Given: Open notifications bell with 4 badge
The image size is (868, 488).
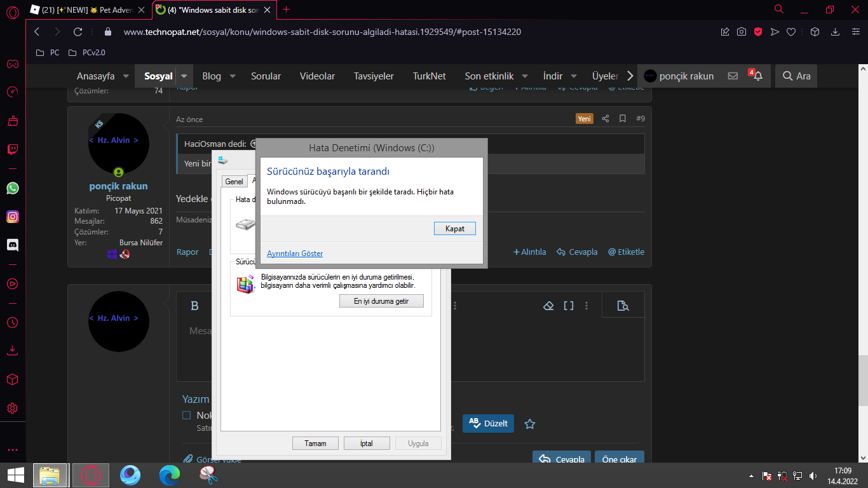Looking at the screenshot, I should (x=756, y=76).
